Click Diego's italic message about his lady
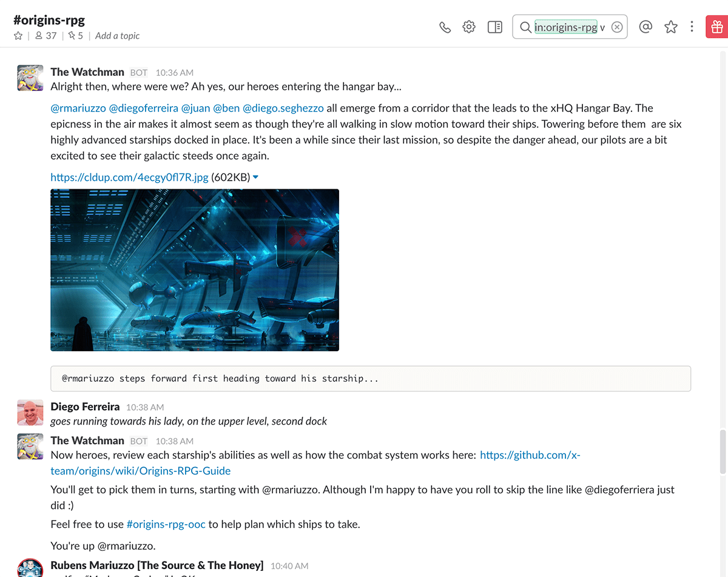Screen dimensions: 728x577 tap(189, 421)
